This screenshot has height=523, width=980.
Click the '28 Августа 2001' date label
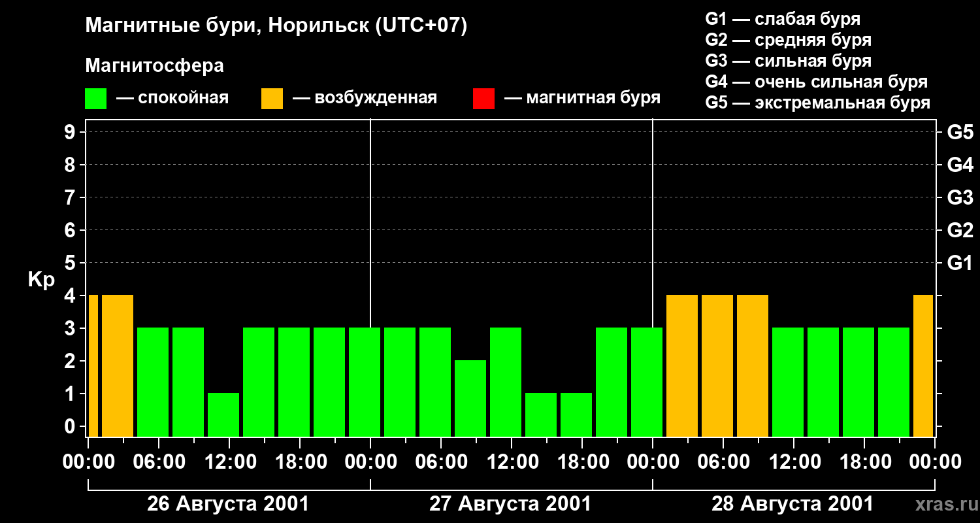click(792, 504)
